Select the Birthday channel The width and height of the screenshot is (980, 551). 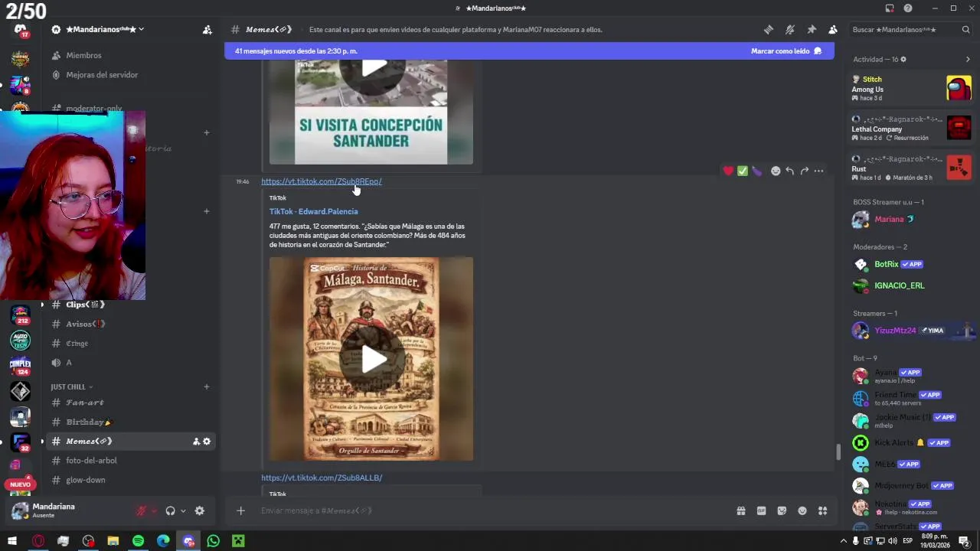click(x=88, y=422)
